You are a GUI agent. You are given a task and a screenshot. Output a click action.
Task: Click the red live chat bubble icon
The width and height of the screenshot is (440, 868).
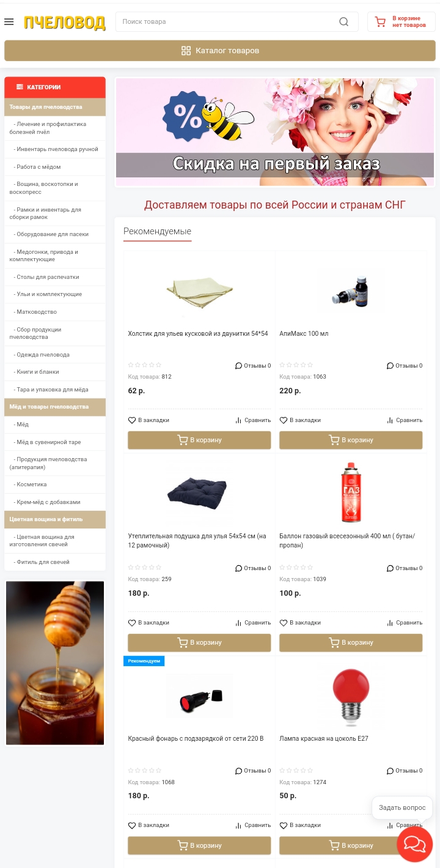(414, 844)
